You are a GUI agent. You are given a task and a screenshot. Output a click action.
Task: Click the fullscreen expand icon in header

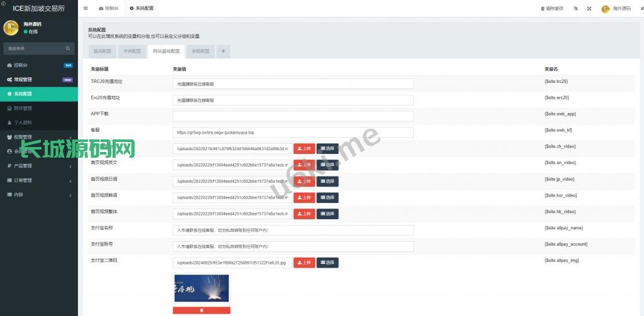pyautogui.click(x=589, y=9)
